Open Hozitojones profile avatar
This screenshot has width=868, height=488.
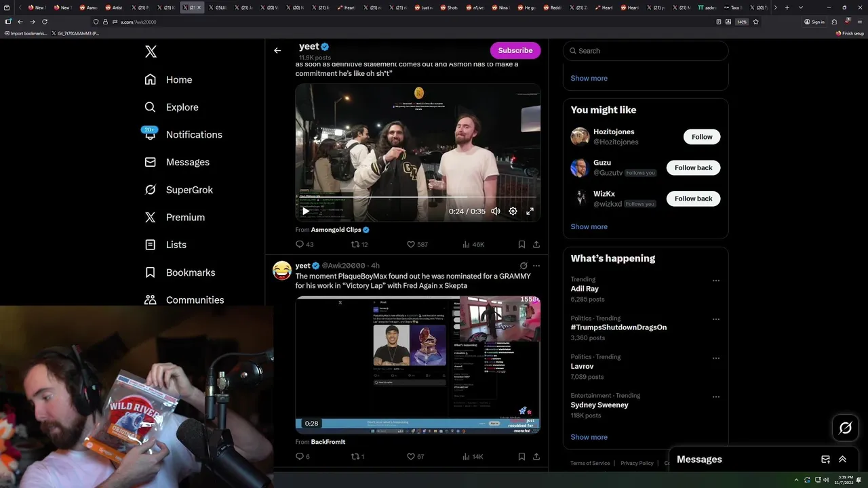click(580, 137)
